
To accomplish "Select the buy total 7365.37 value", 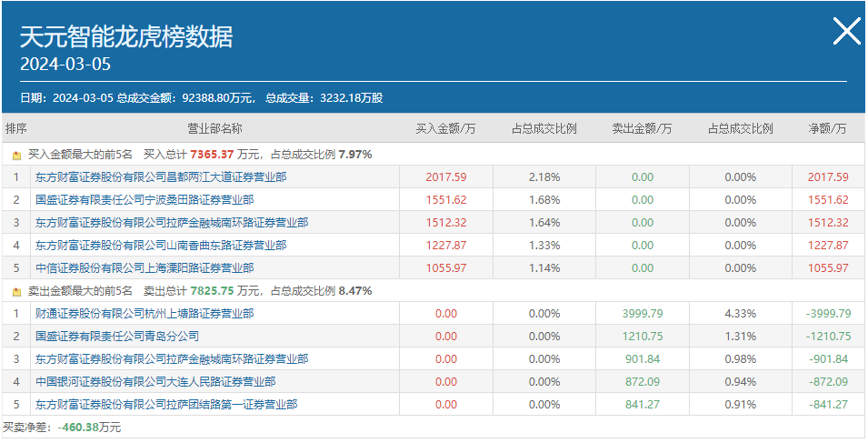I will point(212,155).
